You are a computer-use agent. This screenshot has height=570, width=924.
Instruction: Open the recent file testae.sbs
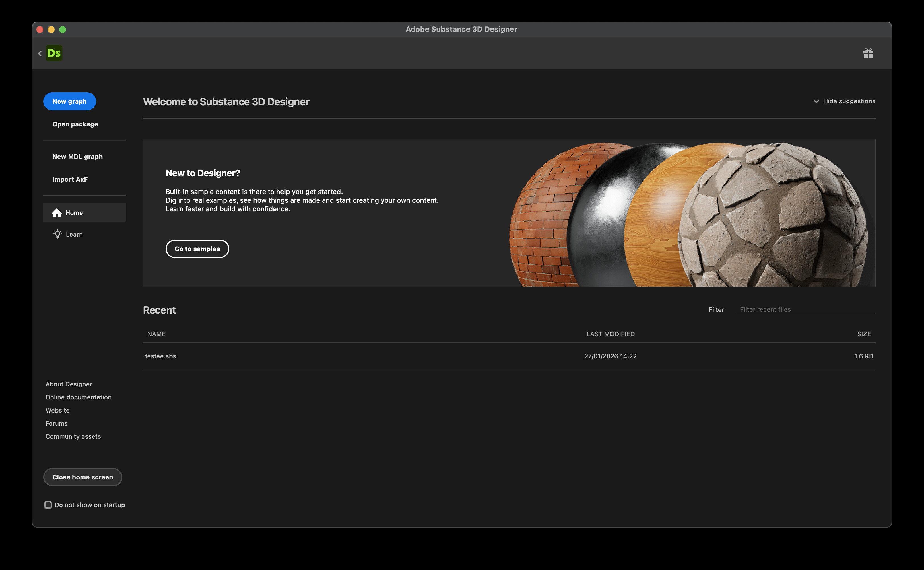coord(161,356)
